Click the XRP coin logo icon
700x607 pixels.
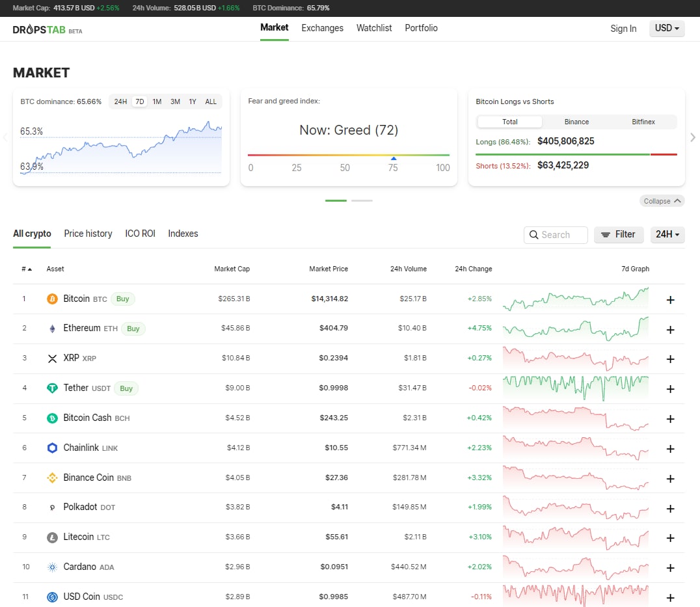pyautogui.click(x=52, y=358)
